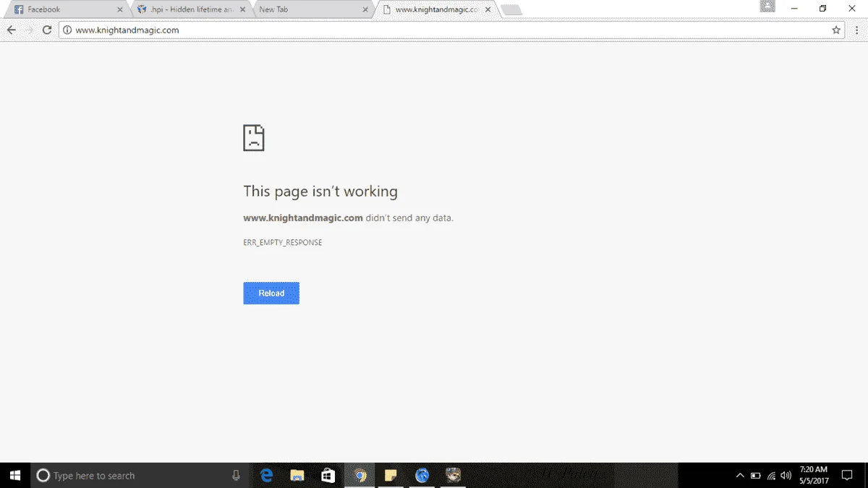This screenshot has height=488, width=868.
Task: Open Sticky Notes from the taskbar
Action: coord(391,475)
